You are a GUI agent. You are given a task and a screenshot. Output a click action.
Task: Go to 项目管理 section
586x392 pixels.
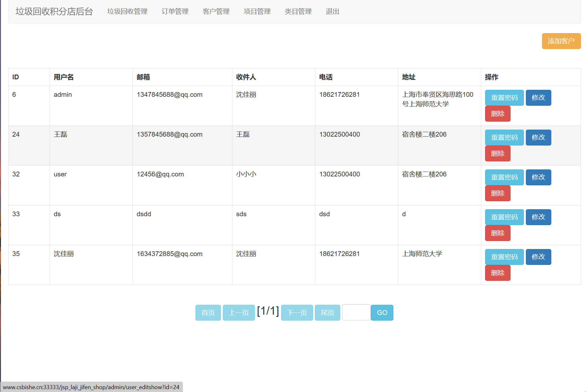tap(257, 11)
